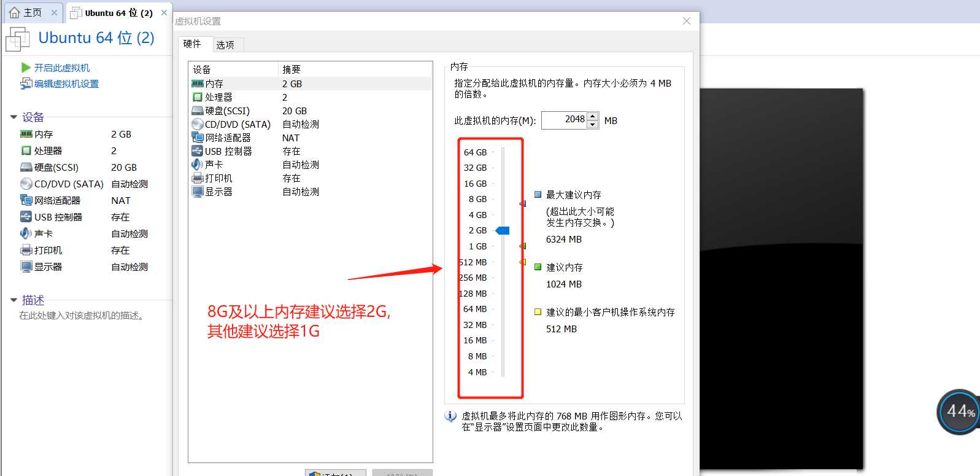980x476 pixels.
Task: Click the blue memory slider thumb
Action: pos(503,230)
